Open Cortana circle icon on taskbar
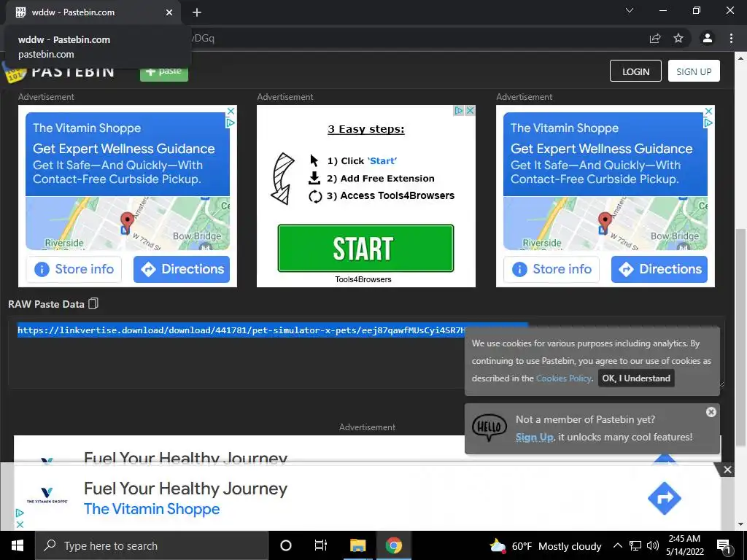Viewport: 747px width, 560px height. point(285,545)
